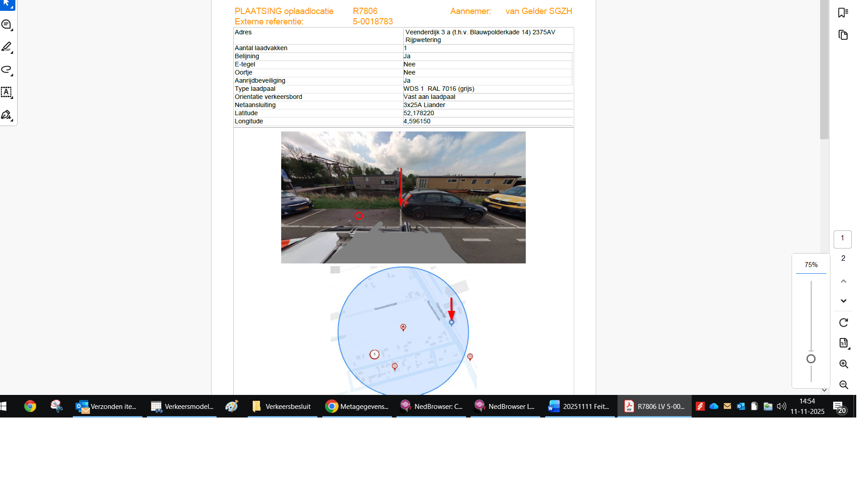
Task: Select the comment tool in left toolbar
Action: pyautogui.click(x=6, y=24)
